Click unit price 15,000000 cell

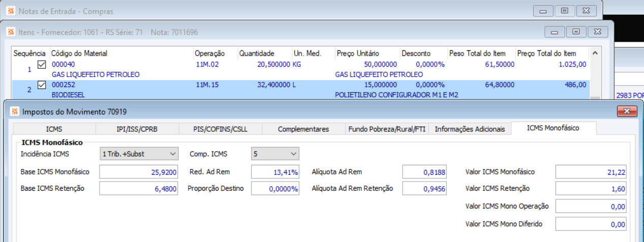click(381, 85)
